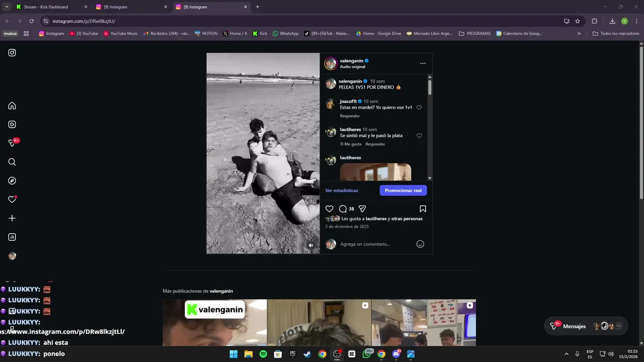Screen dimensions: 644x362
Task: Open a new browser tab
Action: click(258, 7)
